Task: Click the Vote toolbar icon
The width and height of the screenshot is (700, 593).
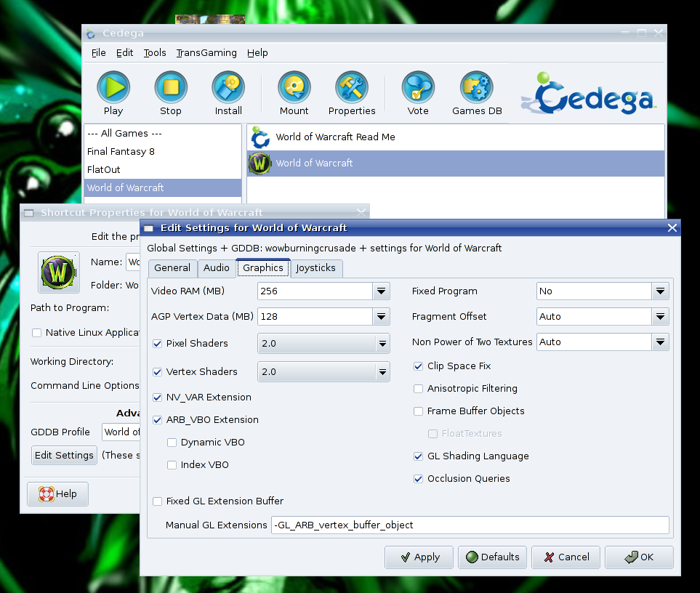Action: click(418, 87)
